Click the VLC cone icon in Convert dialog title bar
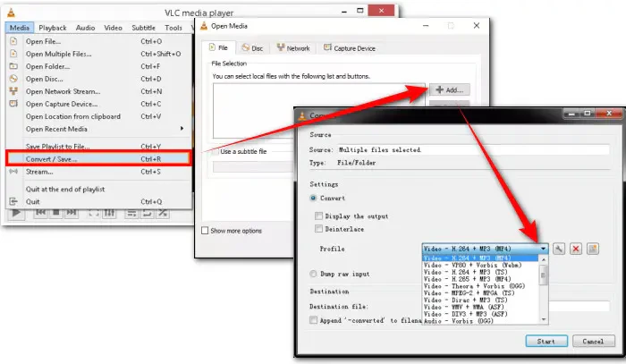Image resolution: width=626 pixels, height=364 pixels. pos(302,115)
